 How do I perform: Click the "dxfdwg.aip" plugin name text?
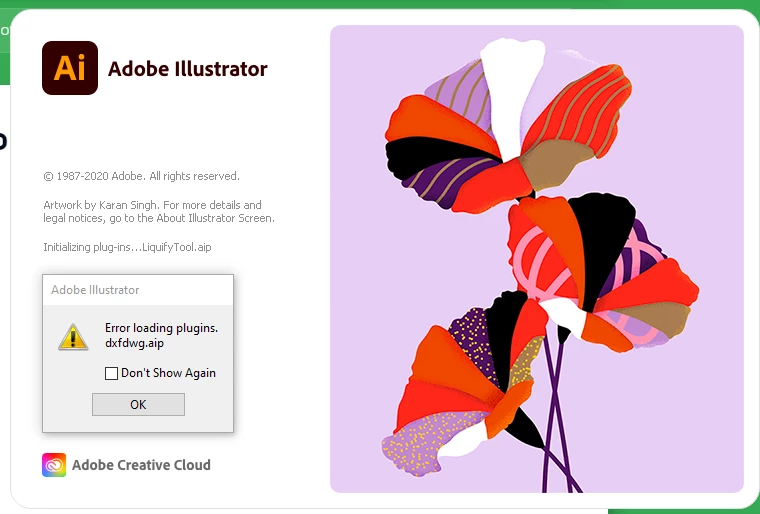[134, 343]
